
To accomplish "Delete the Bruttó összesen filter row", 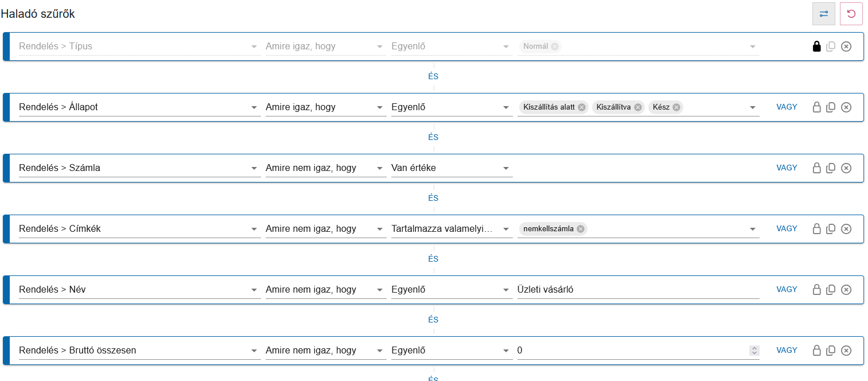I will 846,351.
